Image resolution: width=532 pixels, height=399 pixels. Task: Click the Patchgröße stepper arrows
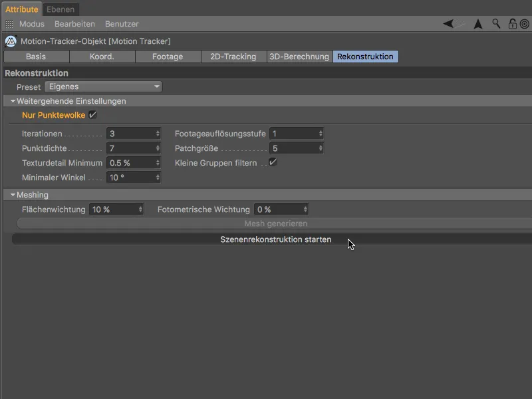(321, 148)
